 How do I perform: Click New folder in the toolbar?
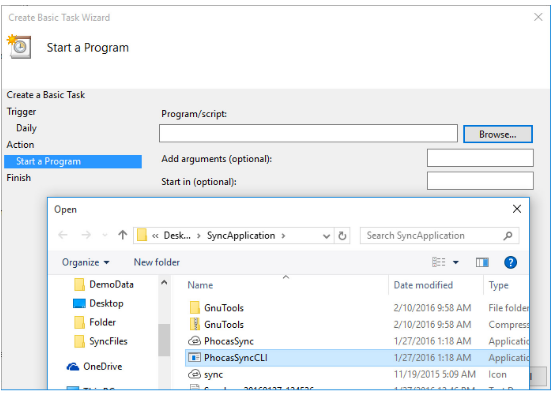pos(156,262)
